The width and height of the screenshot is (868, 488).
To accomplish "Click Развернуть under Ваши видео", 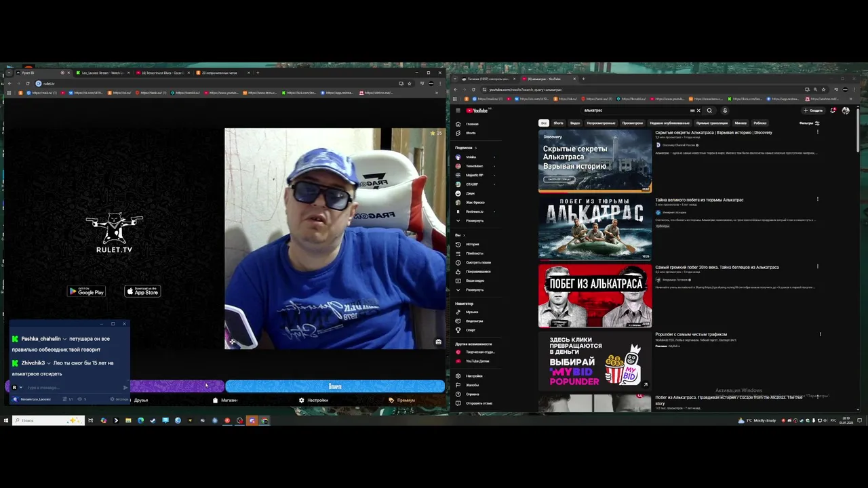I will 475,290.
